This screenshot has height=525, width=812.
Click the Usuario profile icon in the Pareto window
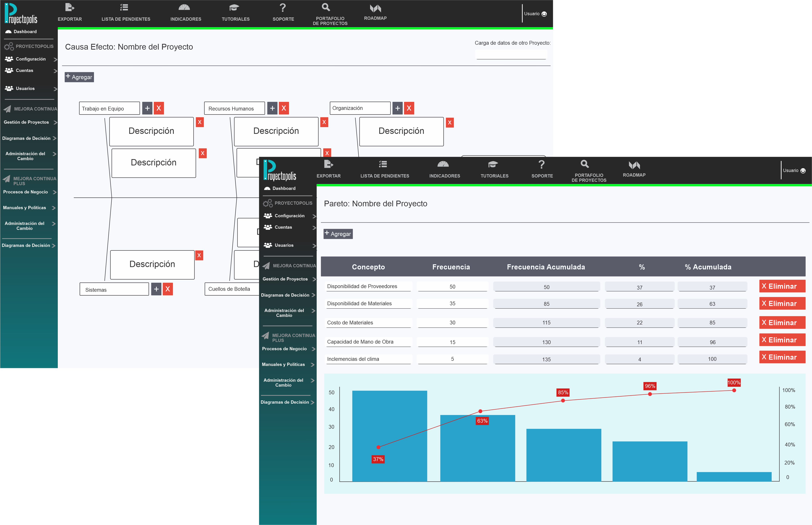[x=803, y=171]
